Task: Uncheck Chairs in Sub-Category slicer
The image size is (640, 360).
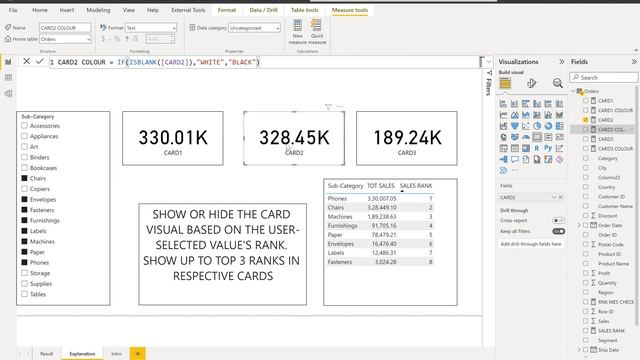Action: 24,178
